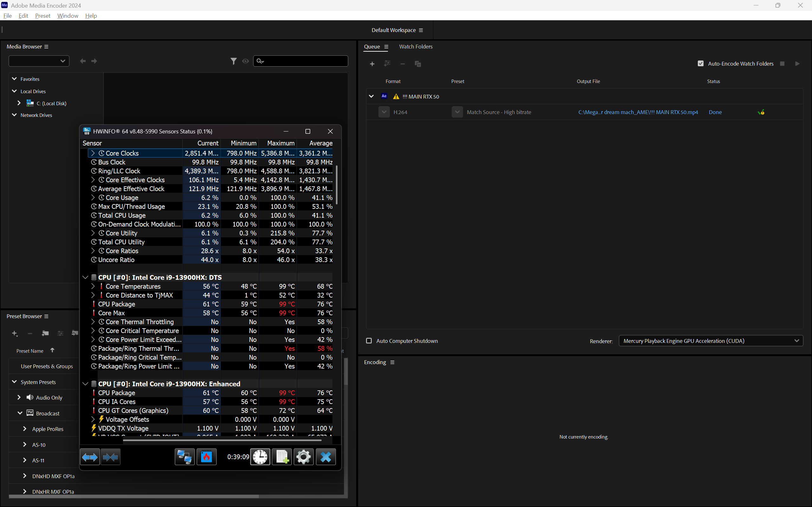Click the HWiNFO reset clock icon
Image resolution: width=812 pixels, height=507 pixels.
[x=260, y=457]
